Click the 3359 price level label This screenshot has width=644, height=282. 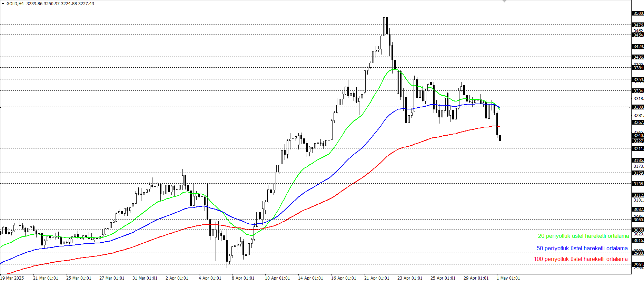638,79
